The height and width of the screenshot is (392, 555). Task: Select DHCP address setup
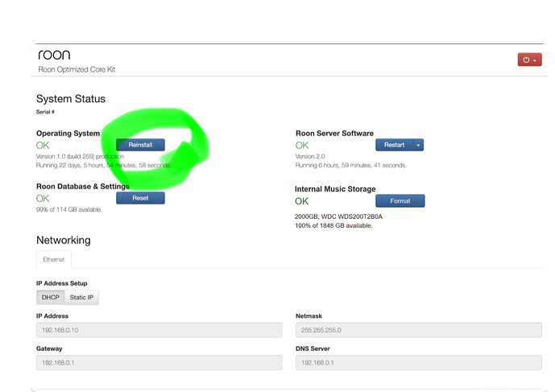[50, 297]
